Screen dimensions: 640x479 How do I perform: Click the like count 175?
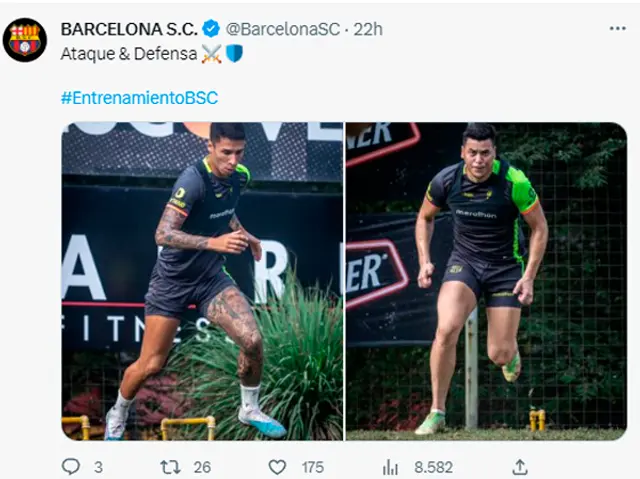(313, 466)
